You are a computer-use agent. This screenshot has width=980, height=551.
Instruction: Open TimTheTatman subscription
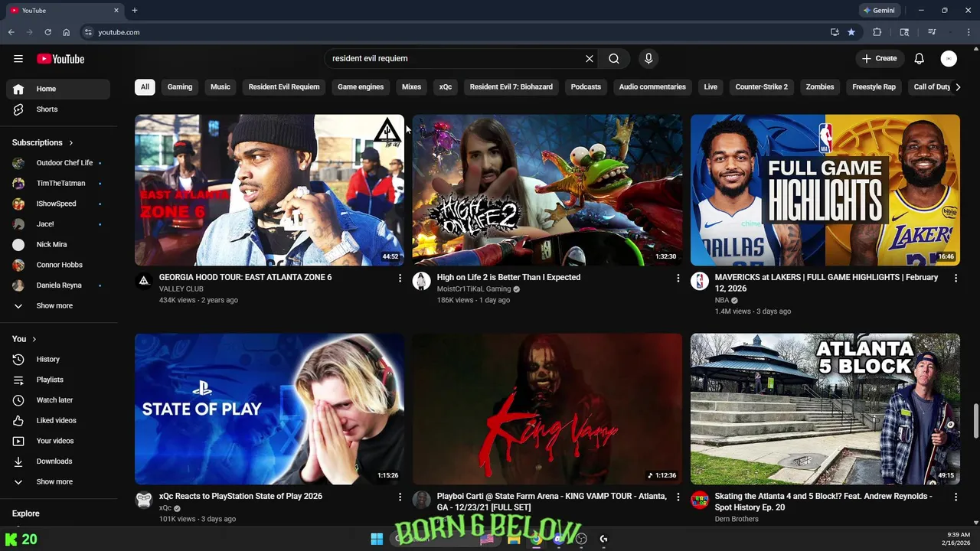click(x=58, y=184)
